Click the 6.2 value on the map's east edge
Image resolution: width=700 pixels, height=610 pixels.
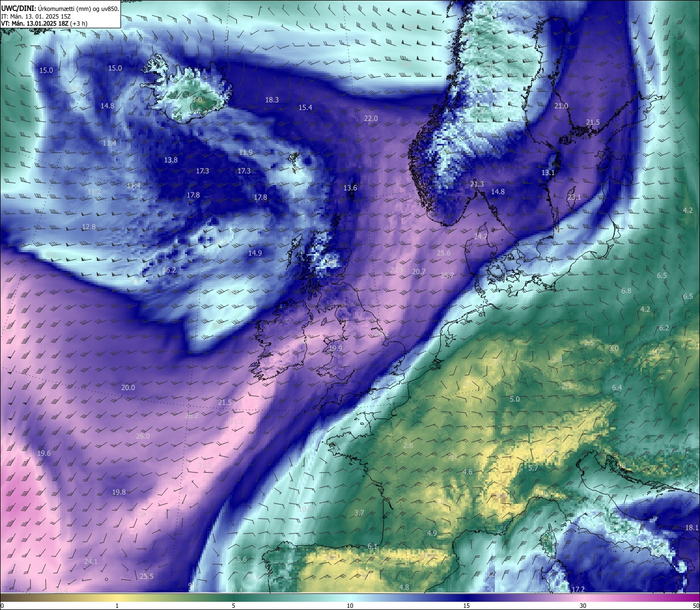pos(664,328)
